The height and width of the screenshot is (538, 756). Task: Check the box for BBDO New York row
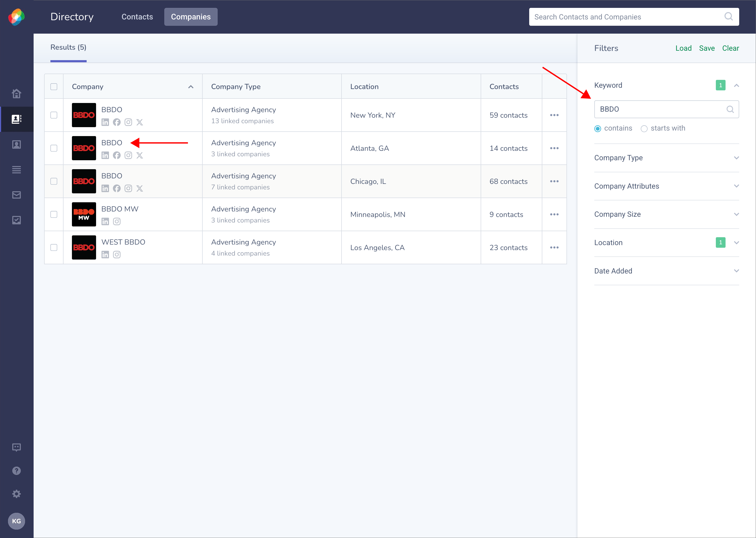pos(54,115)
